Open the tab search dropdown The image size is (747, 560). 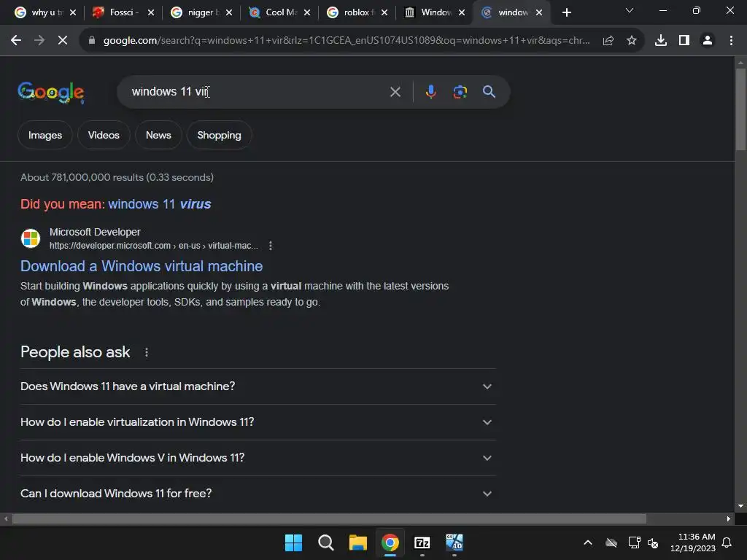(630, 10)
